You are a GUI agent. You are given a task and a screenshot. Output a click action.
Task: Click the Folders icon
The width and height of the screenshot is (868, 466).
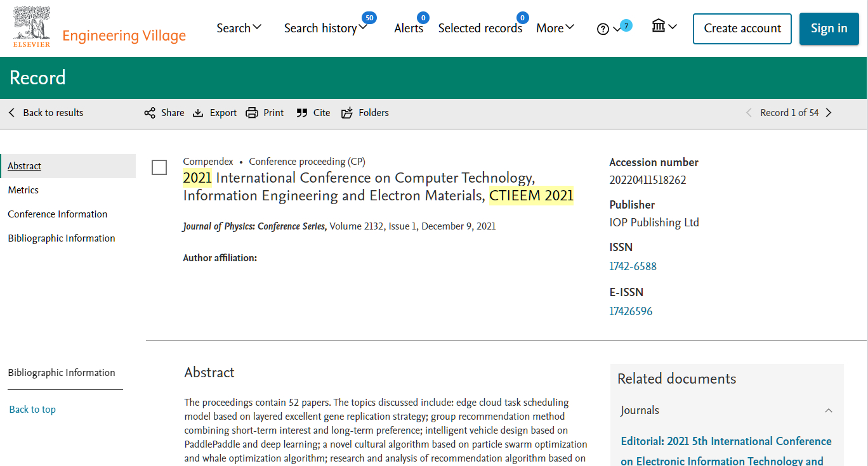[347, 113]
